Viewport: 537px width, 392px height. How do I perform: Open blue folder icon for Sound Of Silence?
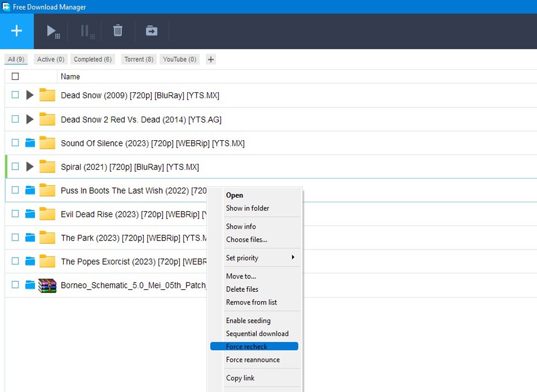(30, 143)
